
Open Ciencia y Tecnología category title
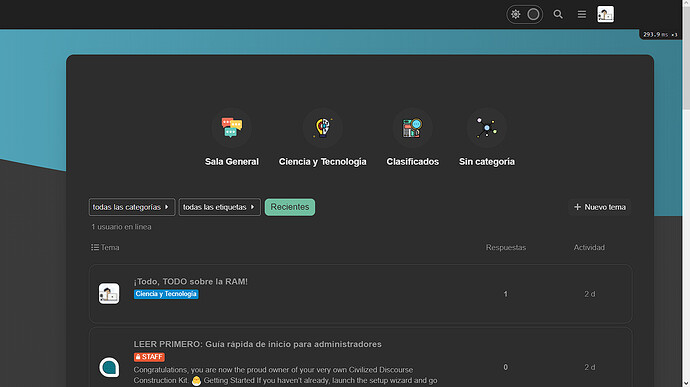(323, 162)
